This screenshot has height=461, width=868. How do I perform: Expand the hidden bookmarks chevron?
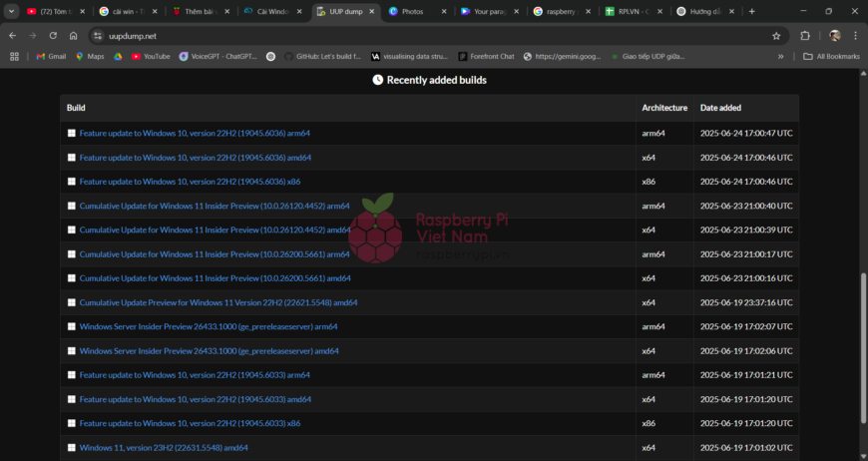780,57
